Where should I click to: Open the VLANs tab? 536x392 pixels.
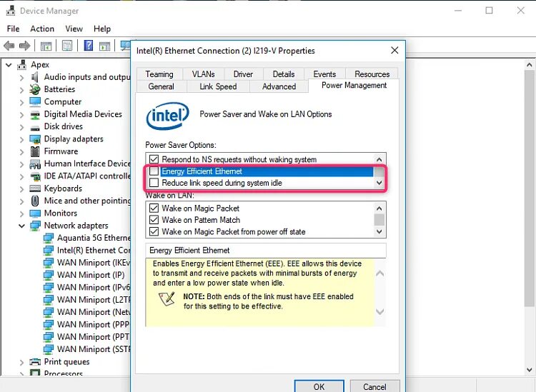[x=204, y=74]
